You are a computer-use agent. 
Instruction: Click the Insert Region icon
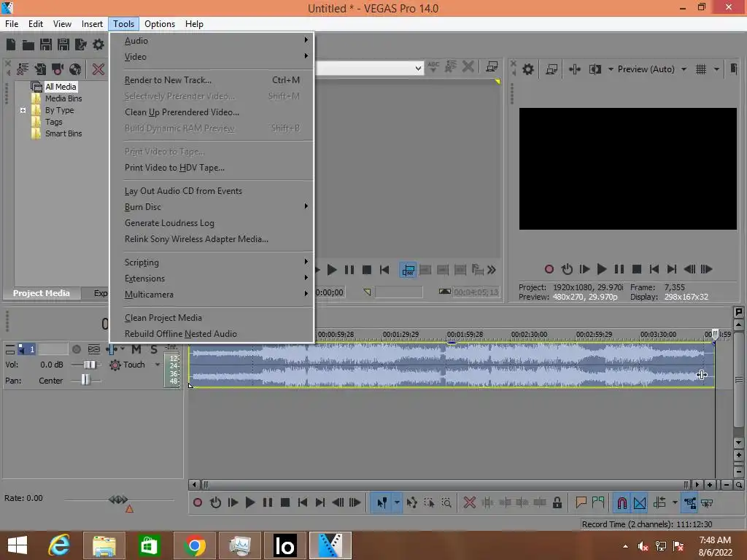(x=598, y=502)
